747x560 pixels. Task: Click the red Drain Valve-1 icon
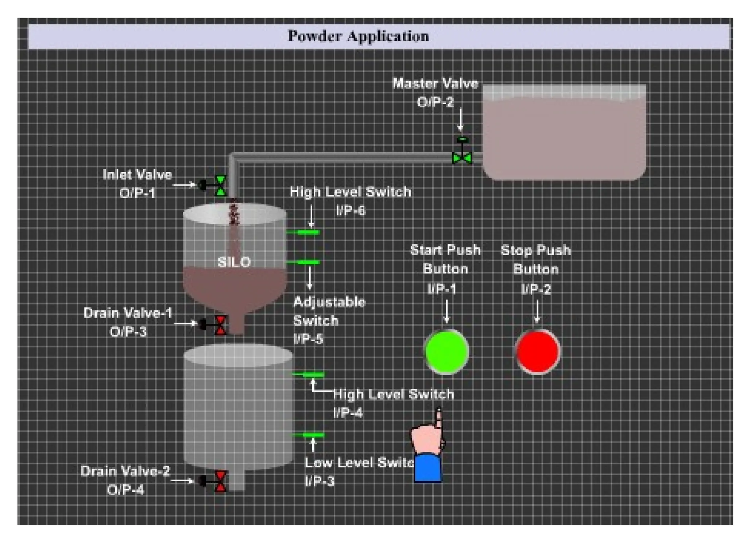click(x=220, y=324)
